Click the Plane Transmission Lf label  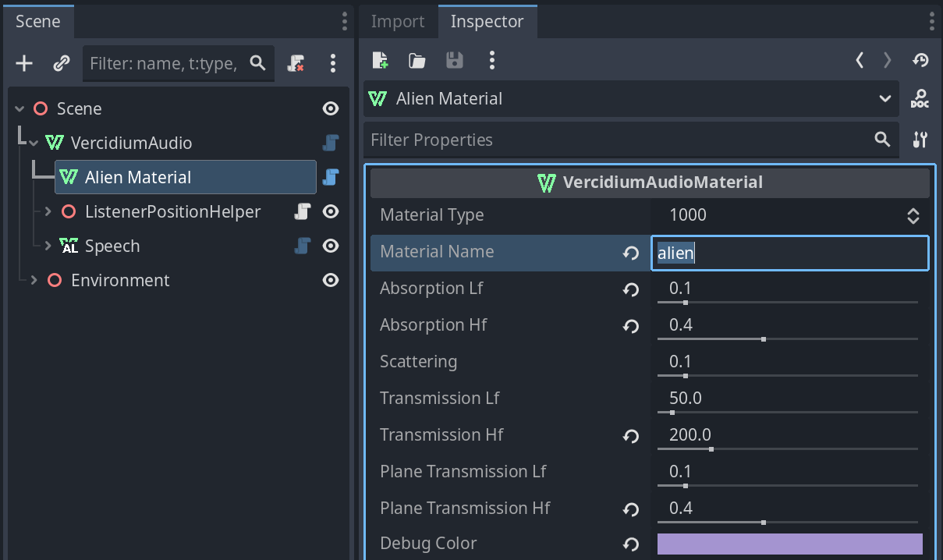(x=463, y=472)
